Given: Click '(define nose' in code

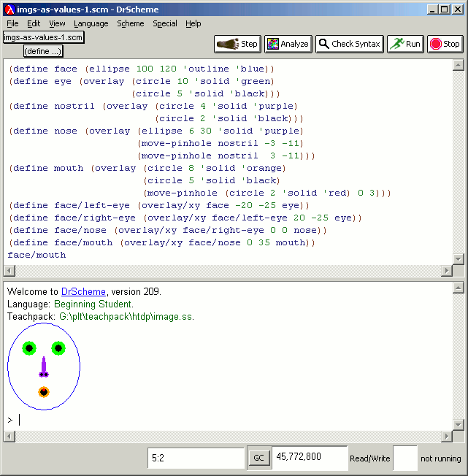Looking at the screenshot, I should tap(43, 131).
